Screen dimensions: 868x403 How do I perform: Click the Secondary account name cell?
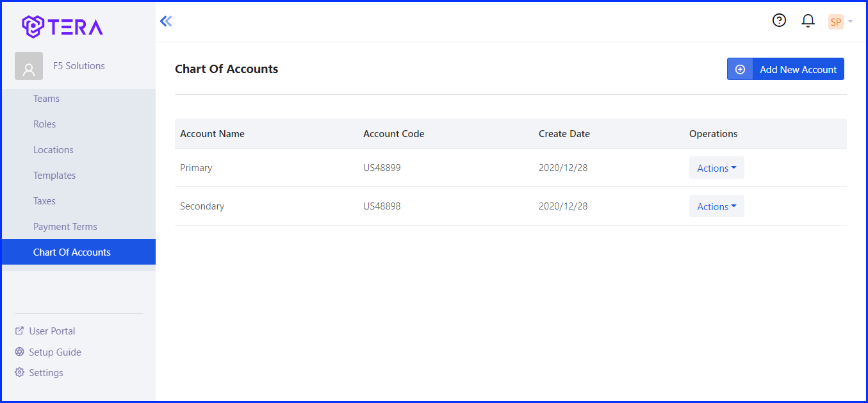tap(202, 206)
